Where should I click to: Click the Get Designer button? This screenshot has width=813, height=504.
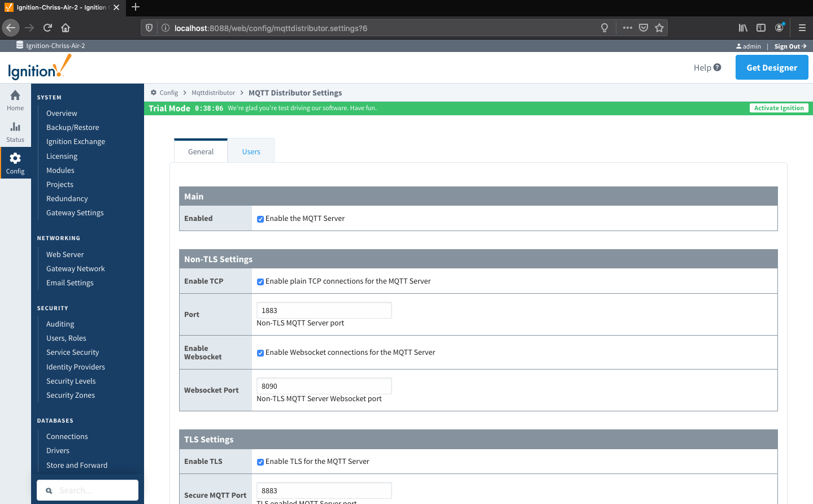click(x=772, y=67)
